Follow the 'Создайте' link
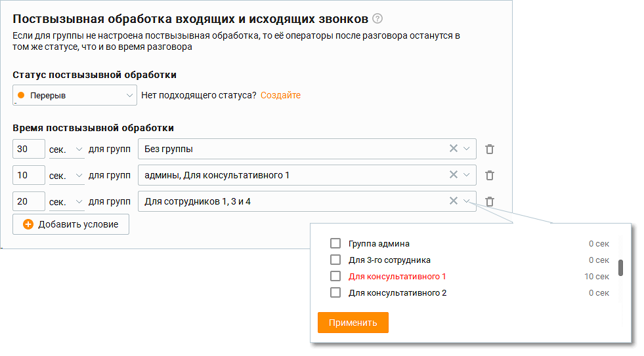 [280, 95]
